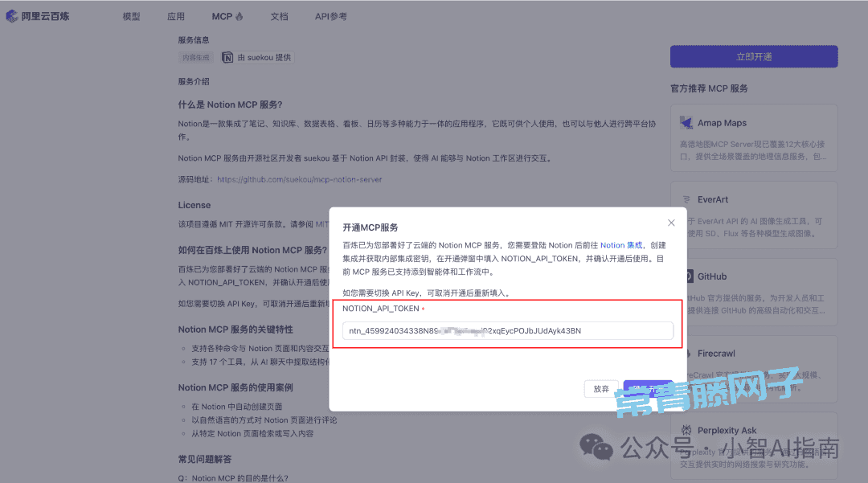
Task: Click the 常见问题解答 heading
Action: [205, 459]
